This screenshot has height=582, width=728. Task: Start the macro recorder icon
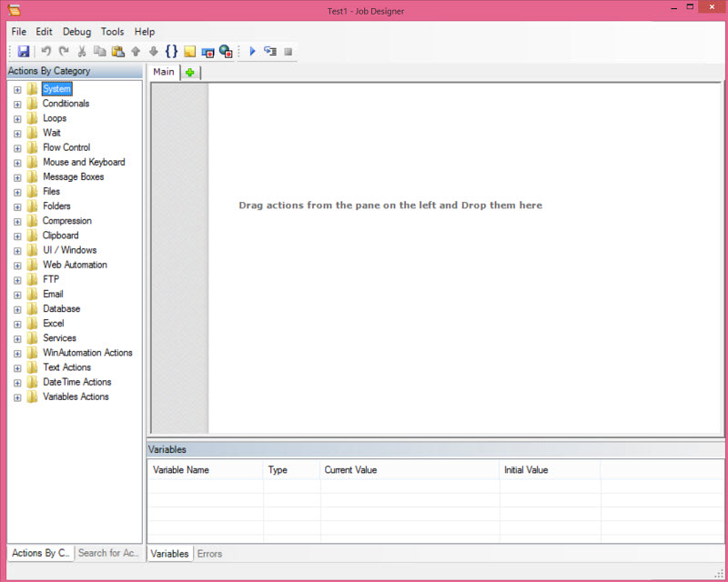click(207, 52)
